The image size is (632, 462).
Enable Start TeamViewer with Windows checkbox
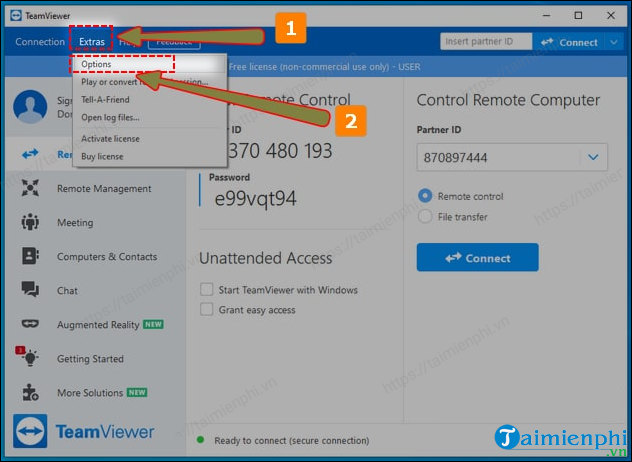206,289
